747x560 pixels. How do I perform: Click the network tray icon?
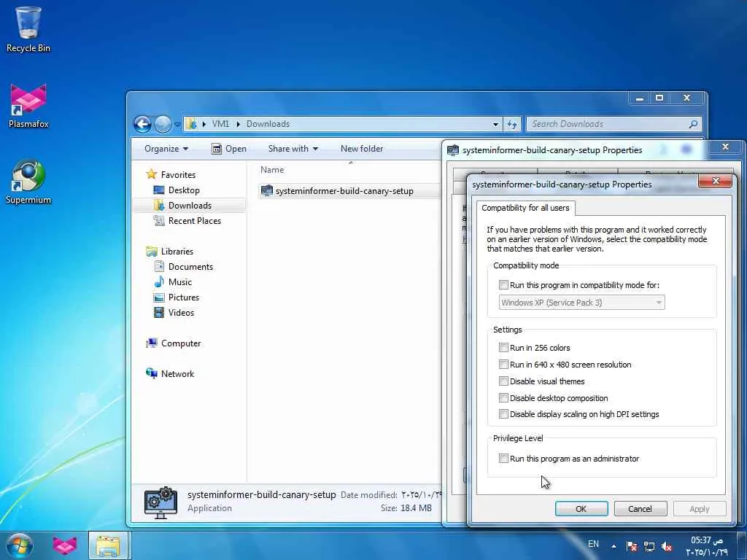coord(649,546)
